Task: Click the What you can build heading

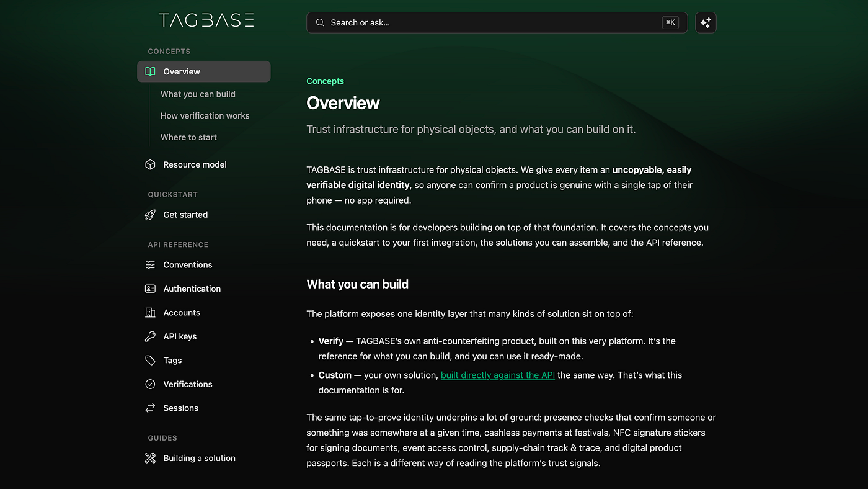Action: click(357, 284)
